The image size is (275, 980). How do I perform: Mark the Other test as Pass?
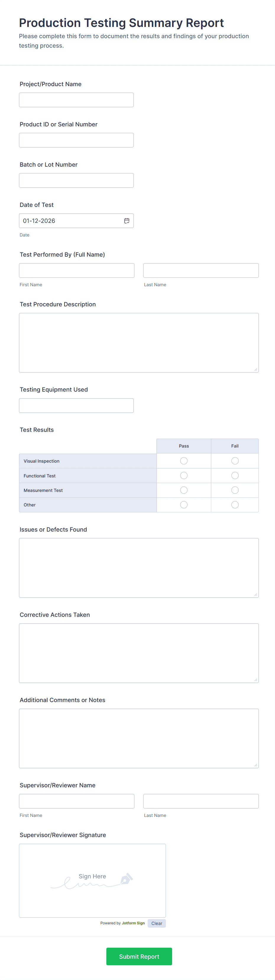coord(183,505)
